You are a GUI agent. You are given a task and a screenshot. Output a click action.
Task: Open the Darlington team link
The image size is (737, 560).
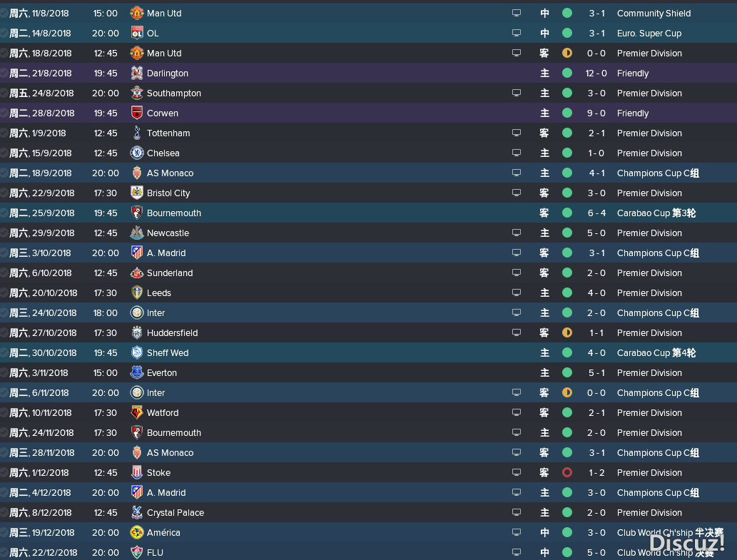coord(168,73)
